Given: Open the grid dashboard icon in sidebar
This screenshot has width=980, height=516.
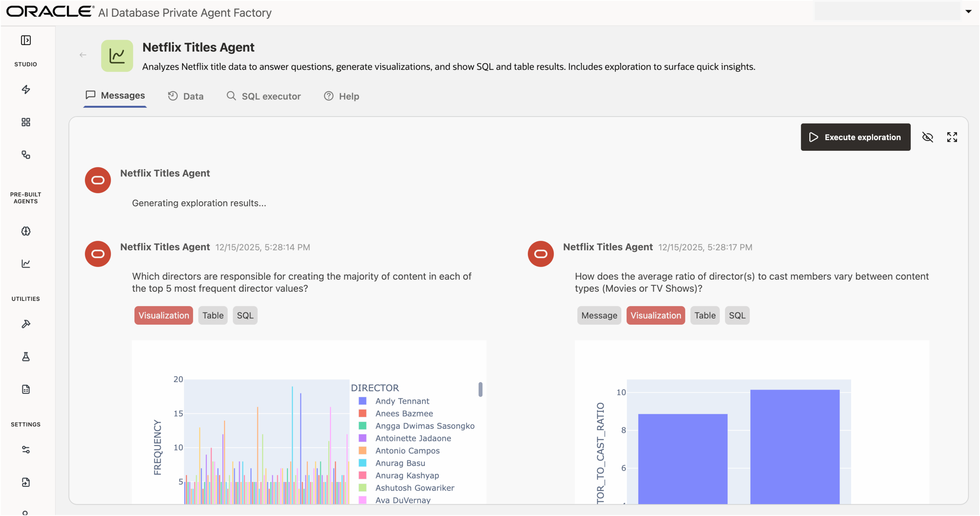Looking at the screenshot, I should click(x=26, y=122).
